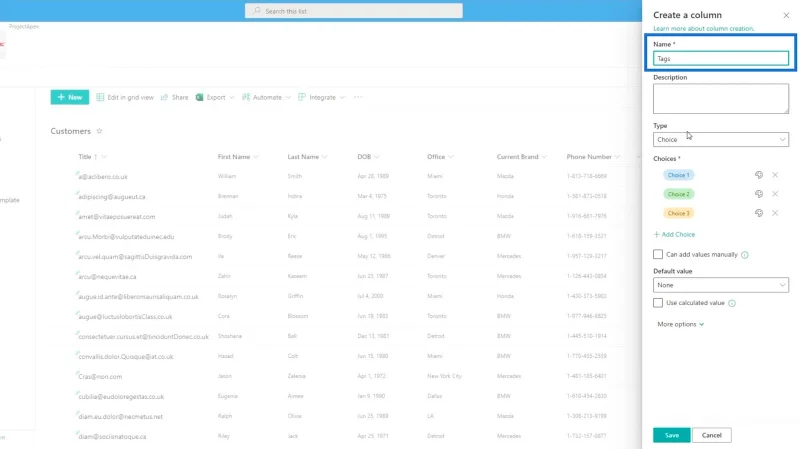The width and height of the screenshot is (800, 449).
Task: Open item Cras@non.com
Action: pyautogui.click(x=100, y=377)
